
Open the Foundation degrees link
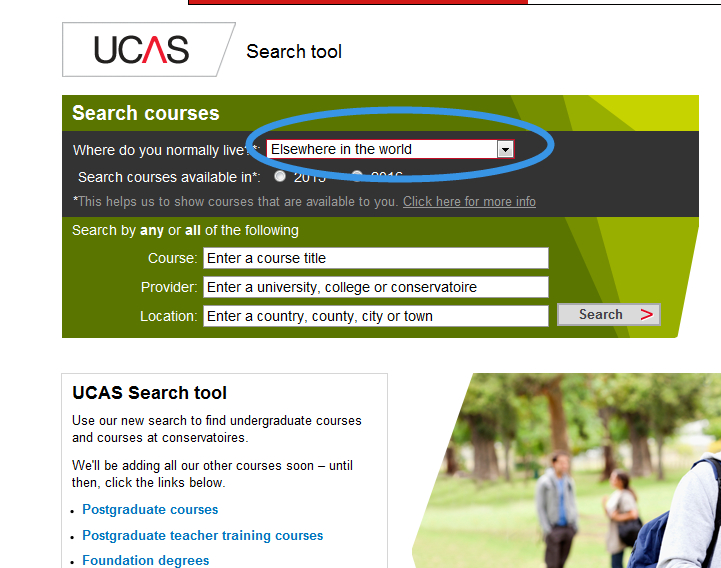(145, 561)
